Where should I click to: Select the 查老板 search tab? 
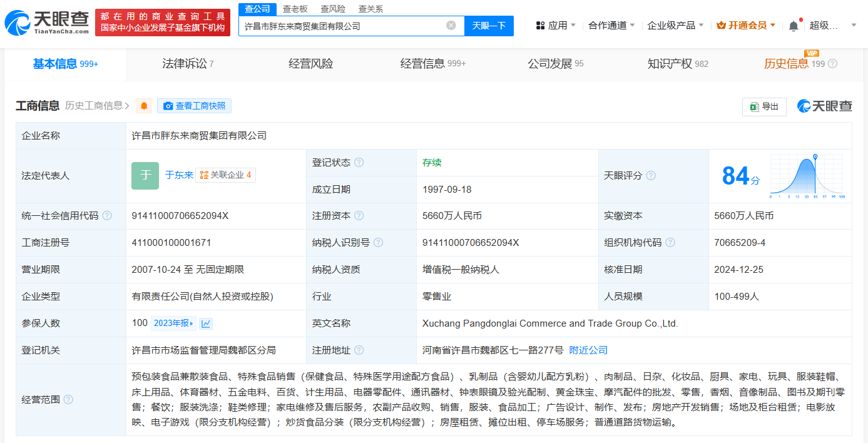[x=295, y=9]
